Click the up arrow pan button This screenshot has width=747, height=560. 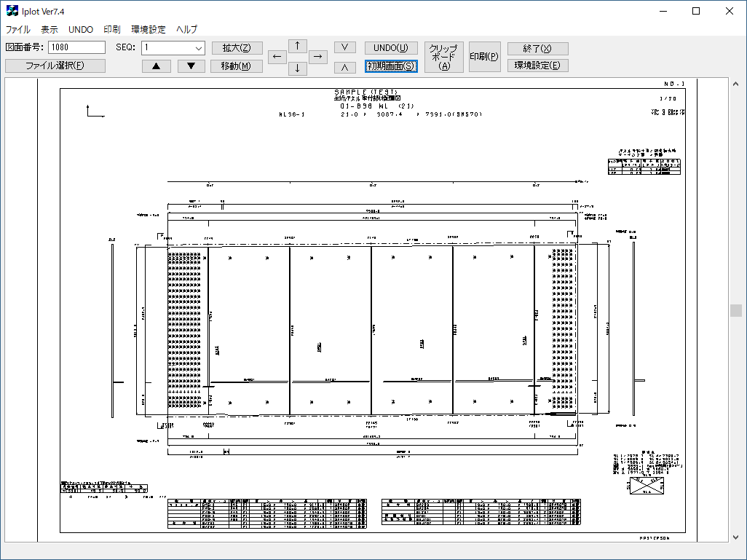coord(297,46)
